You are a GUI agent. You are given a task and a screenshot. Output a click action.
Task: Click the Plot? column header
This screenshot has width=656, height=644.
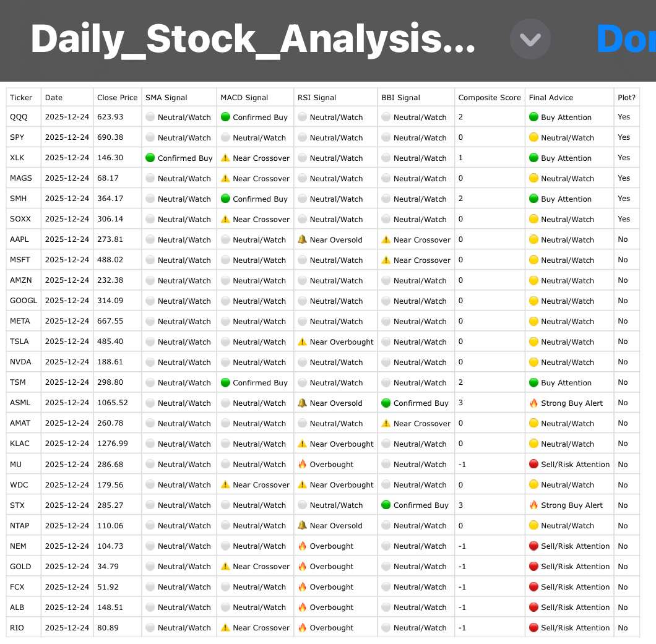click(x=626, y=98)
